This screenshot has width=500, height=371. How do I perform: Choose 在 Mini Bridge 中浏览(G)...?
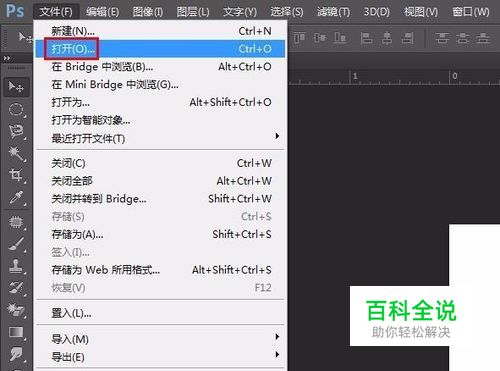[x=160, y=85]
